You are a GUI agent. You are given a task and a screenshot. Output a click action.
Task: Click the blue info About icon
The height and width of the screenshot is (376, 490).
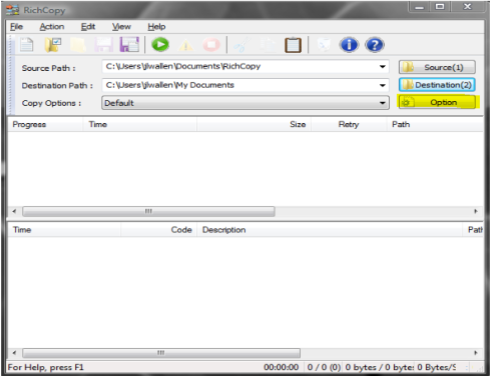point(349,45)
